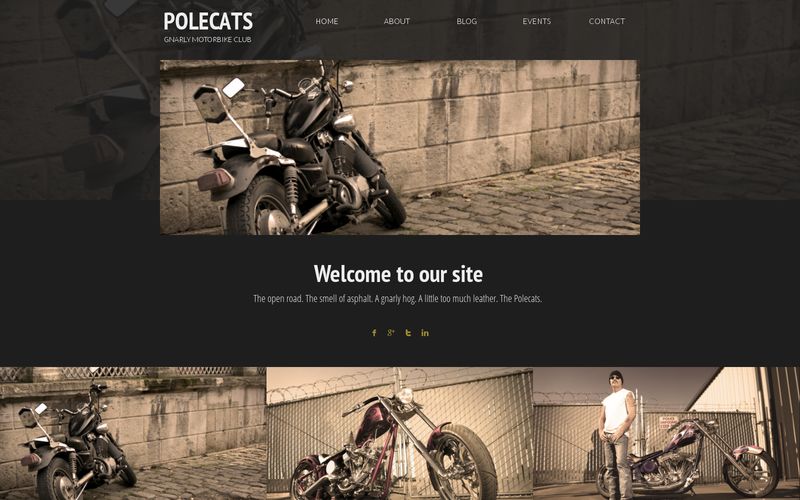Image resolution: width=800 pixels, height=500 pixels.
Task: Click the tail light on the hero motorcycle
Action: pos(215,180)
